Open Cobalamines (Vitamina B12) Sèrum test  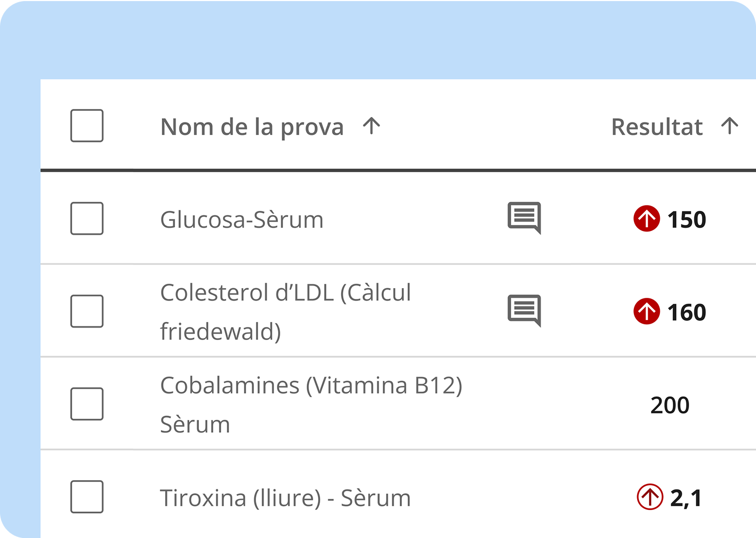tap(312, 405)
